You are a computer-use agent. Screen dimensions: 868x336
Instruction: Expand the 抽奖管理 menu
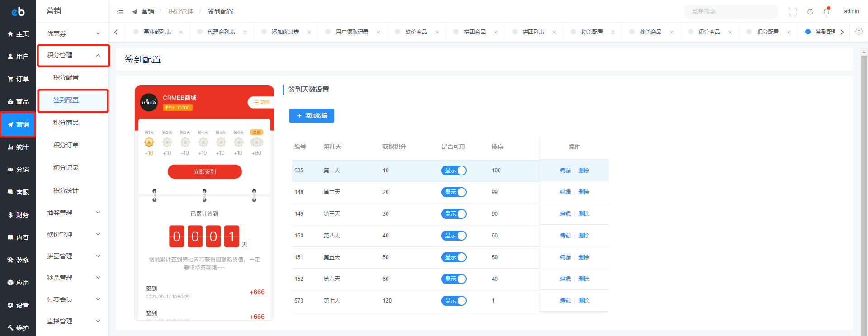point(73,213)
